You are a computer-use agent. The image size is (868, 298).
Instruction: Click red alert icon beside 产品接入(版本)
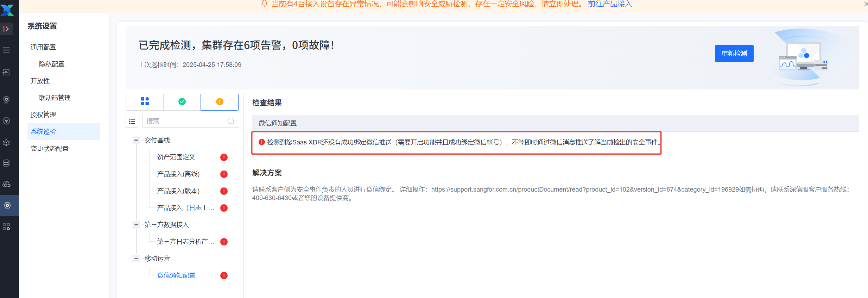[x=224, y=191]
